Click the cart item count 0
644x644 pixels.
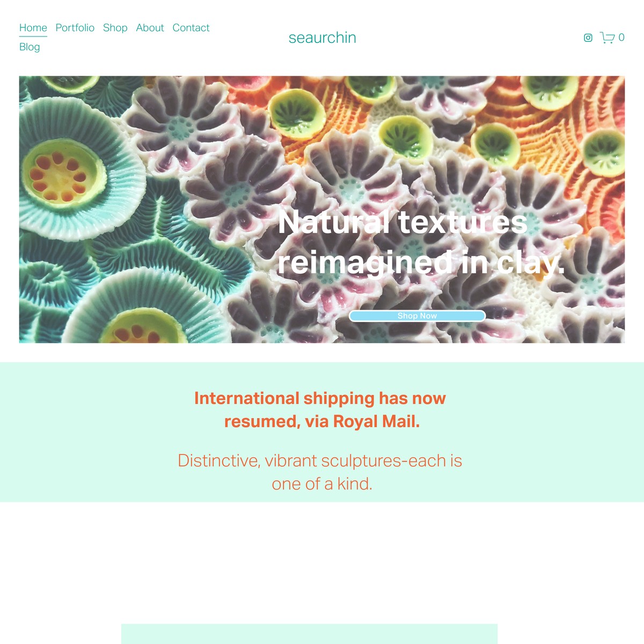pos(621,38)
